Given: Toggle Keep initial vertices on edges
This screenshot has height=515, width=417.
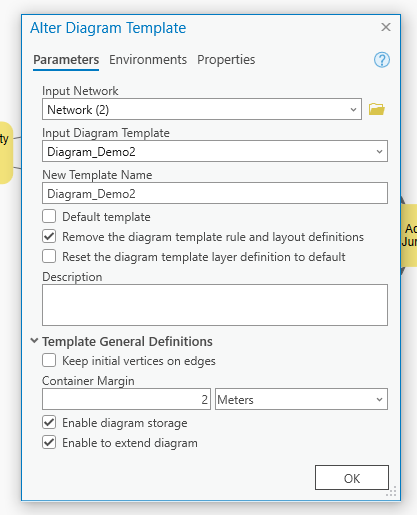Looking at the screenshot, I should coord(49,360).
